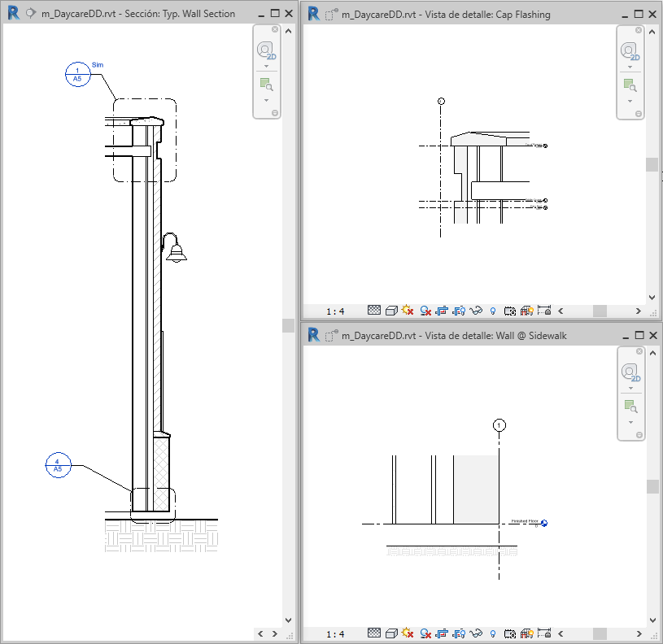This screenshot has height=644, width=663.
Task: Open navigation bar customize menu in Typ. Wall Section
Action: 275,113
